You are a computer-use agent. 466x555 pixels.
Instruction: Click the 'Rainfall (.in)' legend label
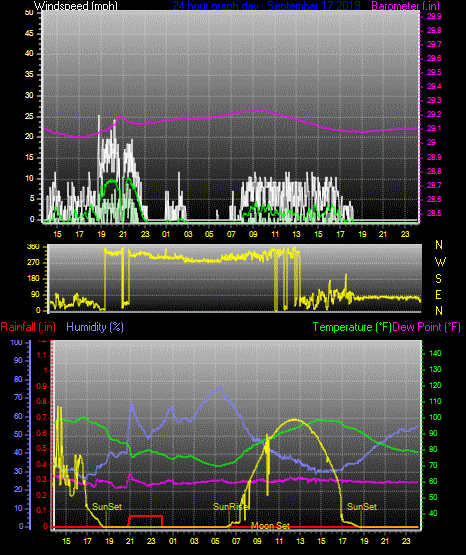point(28,327)
